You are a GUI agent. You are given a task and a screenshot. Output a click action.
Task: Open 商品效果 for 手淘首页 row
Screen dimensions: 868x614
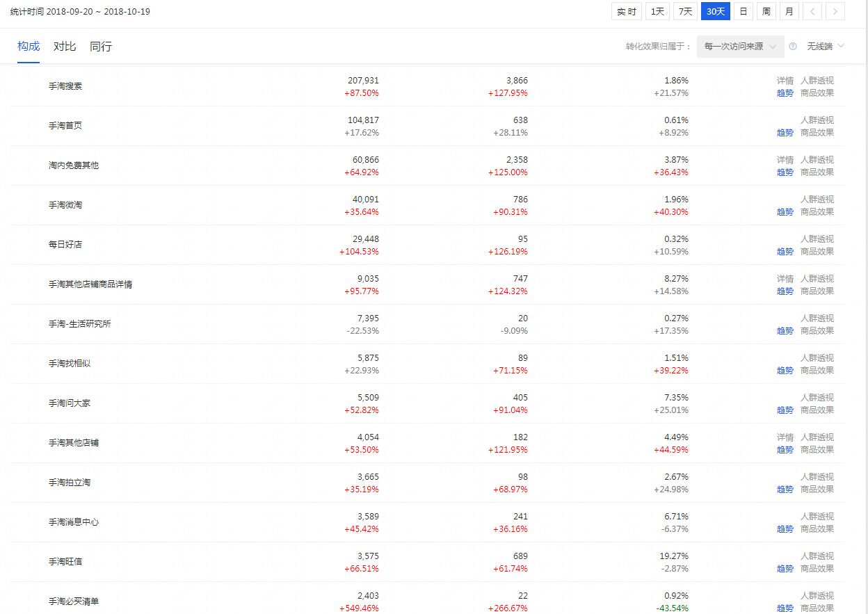(x=817, y=133)
